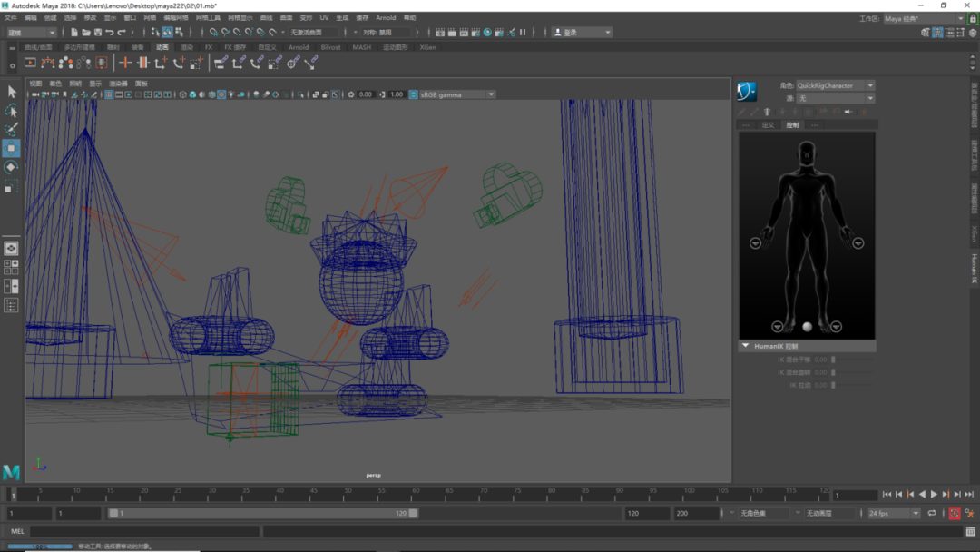
Task: Select the Move tool in the toolbox
Action: tap(11, 148)
